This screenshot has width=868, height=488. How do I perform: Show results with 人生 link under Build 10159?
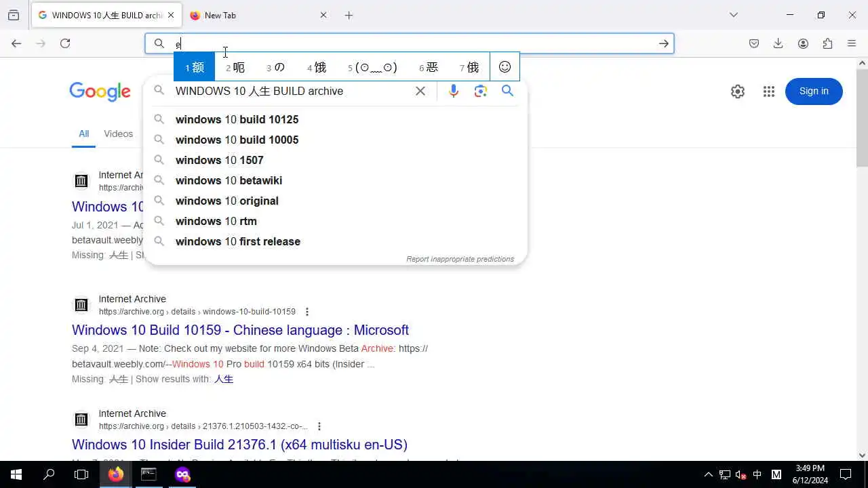pyautogui.click(x=224, y=379)
